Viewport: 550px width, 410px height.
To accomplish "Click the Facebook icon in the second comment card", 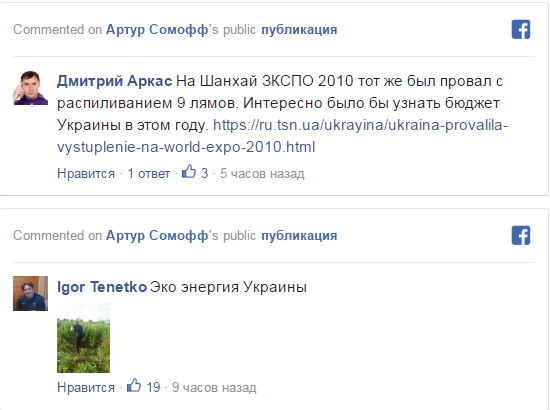I will [521, 235].
